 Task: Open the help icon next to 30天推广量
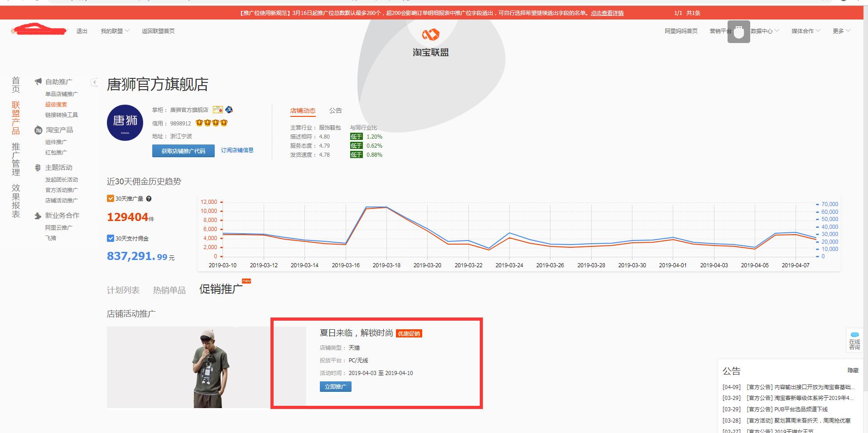[149, 198]
